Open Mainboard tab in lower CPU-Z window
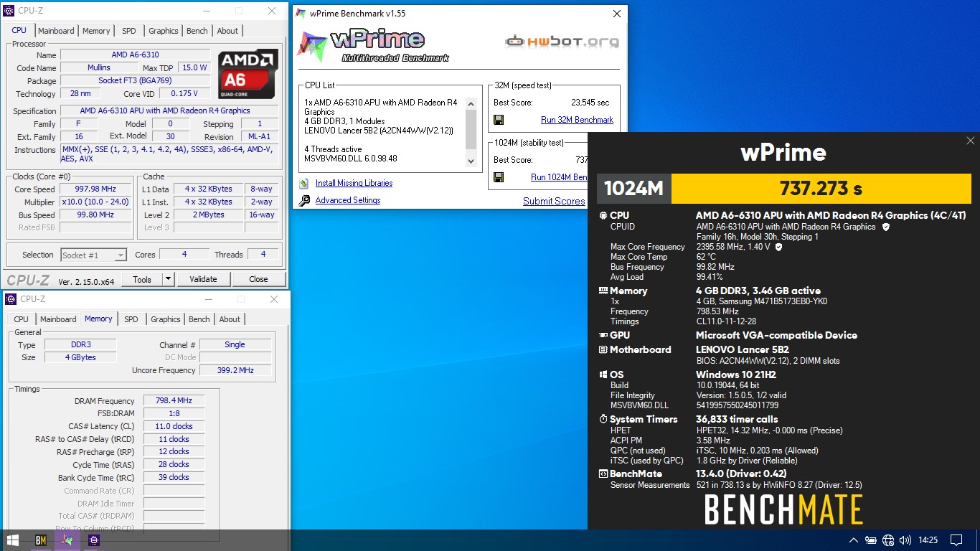The height and width of the screenshot is (551, 980). [58, 319]
